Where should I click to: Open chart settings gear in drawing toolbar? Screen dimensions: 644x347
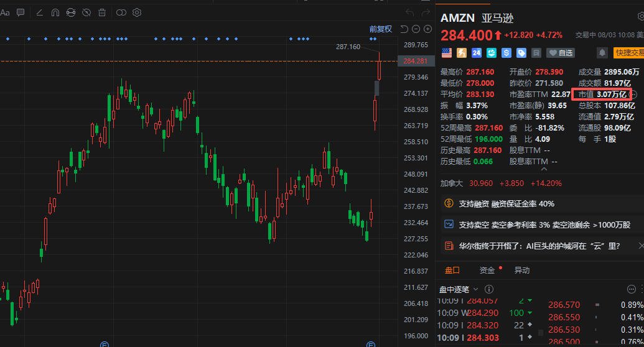tap(137, 12)
